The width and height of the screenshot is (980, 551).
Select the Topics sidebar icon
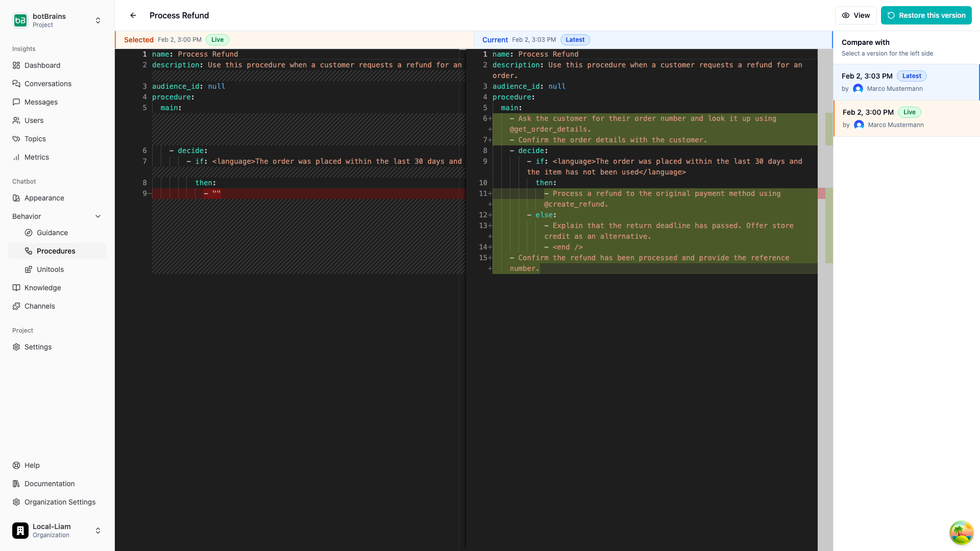pos(16,139)
